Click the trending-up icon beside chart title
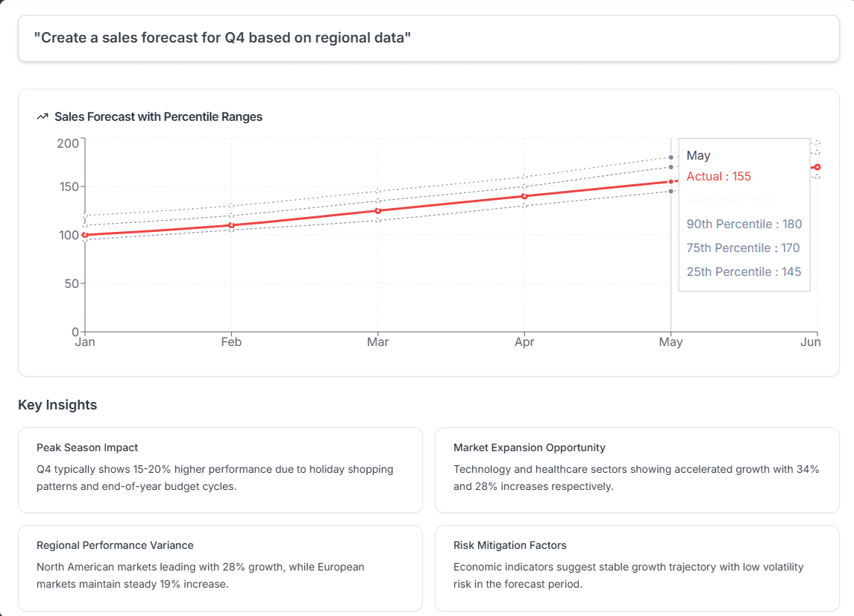This screenshot has width=854, height=616. (43, 117)
